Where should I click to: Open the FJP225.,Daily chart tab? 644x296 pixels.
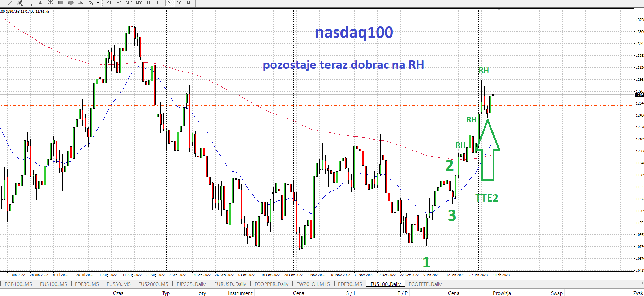coord(191,284)
